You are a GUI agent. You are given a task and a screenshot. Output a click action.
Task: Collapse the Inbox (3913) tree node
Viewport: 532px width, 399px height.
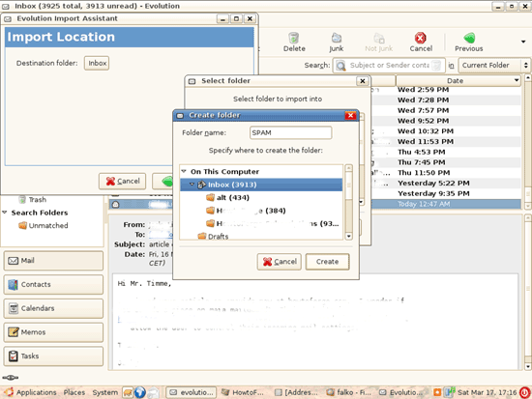pyautogui.click(x=192, y=185)
